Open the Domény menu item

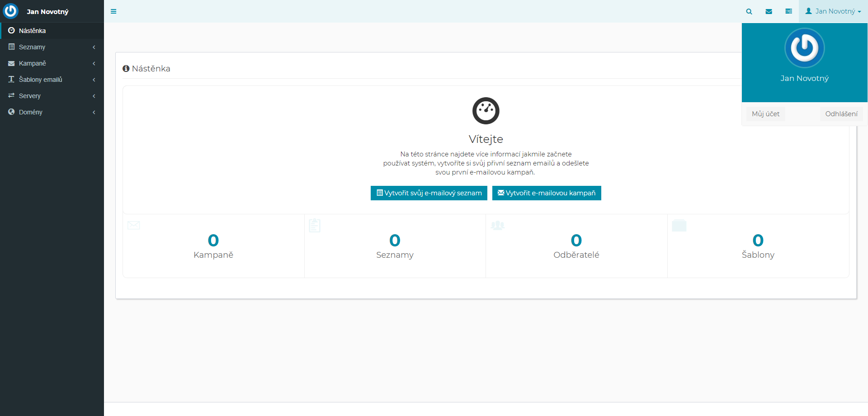pyautogui.click(x=52, y=112)
